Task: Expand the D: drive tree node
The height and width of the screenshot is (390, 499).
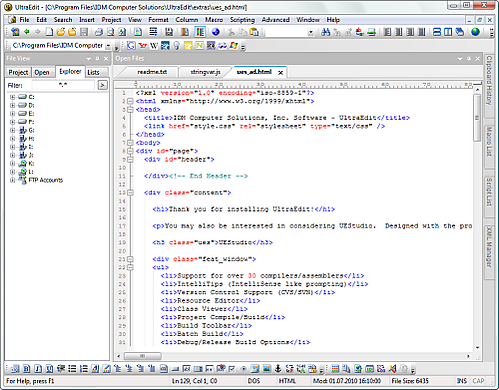Action: [x=12, y=105]
